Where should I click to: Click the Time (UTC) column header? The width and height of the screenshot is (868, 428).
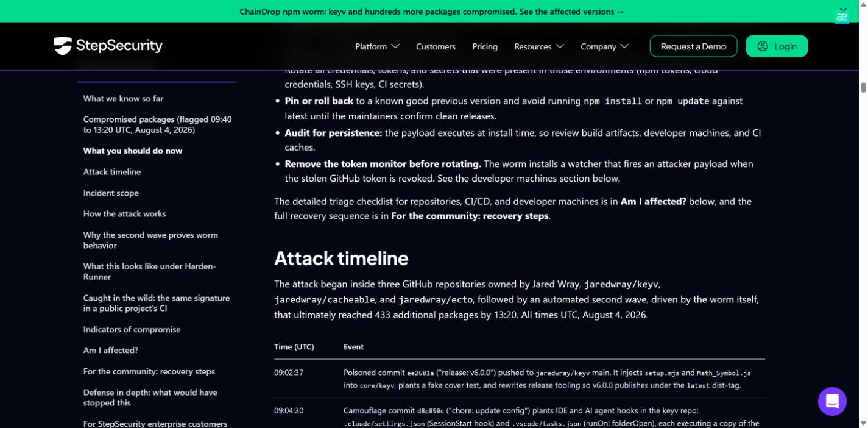tap(294, 347)
